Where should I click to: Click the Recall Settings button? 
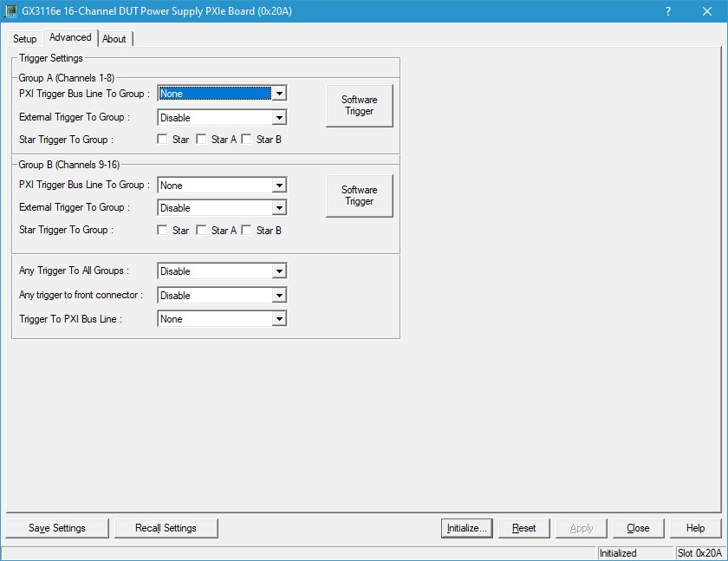coord(166,528)
